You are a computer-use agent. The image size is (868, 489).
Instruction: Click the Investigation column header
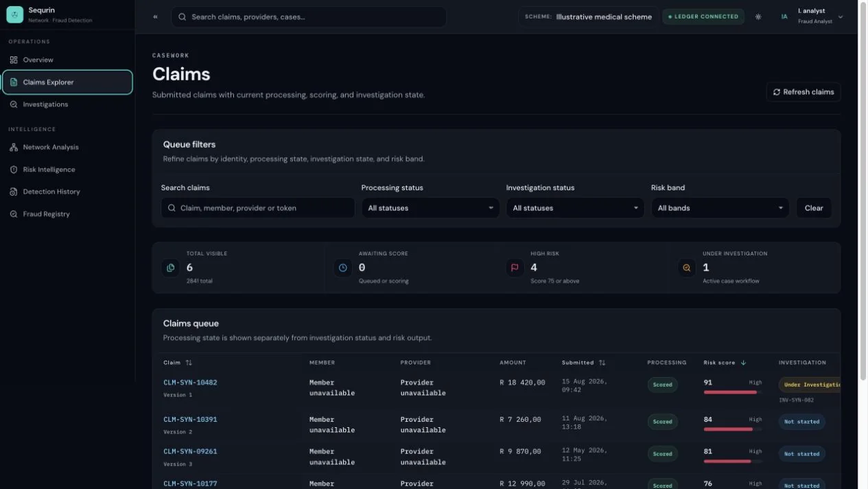(802, 363)
